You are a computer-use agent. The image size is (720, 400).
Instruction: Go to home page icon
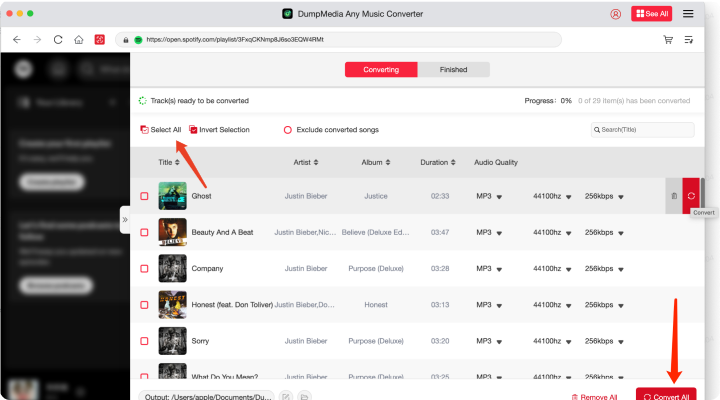pyautogui.click(x=79, y=39)
